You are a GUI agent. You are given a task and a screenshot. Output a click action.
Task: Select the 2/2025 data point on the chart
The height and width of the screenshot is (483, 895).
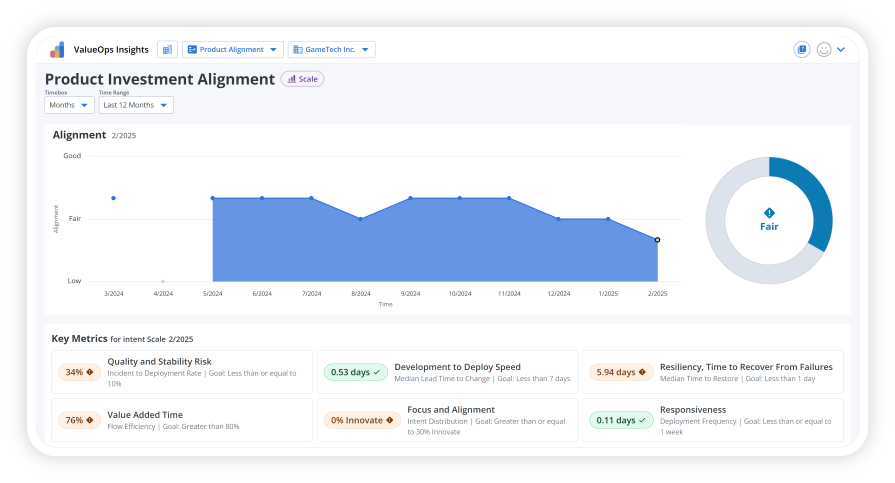pos(657,240)
